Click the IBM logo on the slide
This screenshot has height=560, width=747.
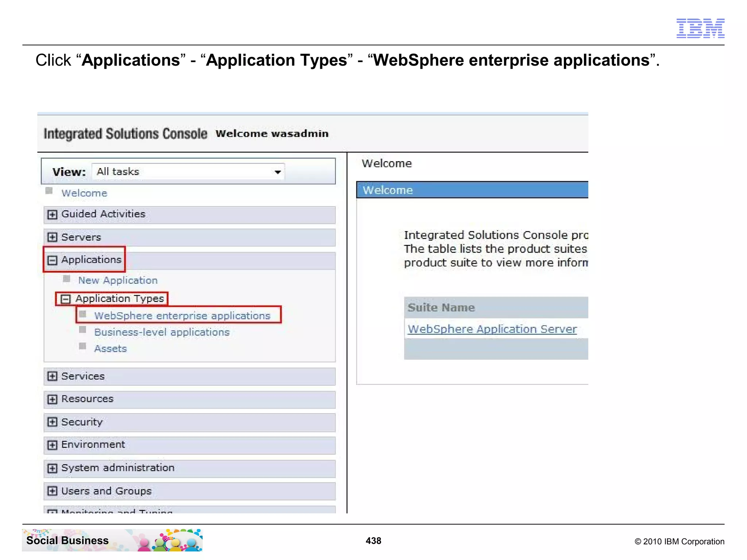pos(700,28)
